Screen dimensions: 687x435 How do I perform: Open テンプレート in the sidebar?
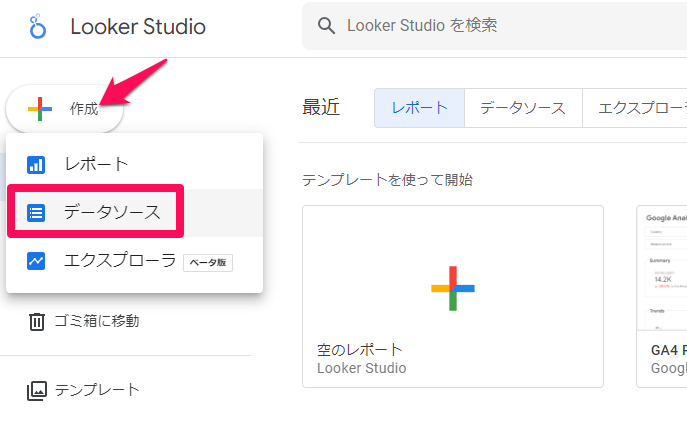(84, 390)
